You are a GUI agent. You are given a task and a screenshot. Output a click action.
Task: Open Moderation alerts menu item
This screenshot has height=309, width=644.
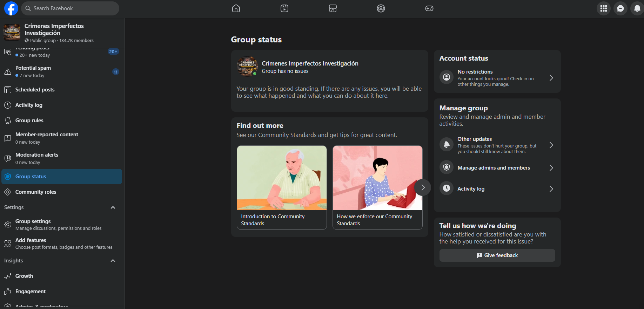coord(62,159)
